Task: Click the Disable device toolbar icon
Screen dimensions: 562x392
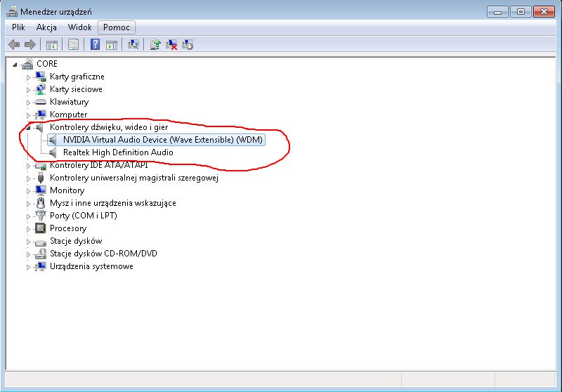Action: [x=188, y=44]
